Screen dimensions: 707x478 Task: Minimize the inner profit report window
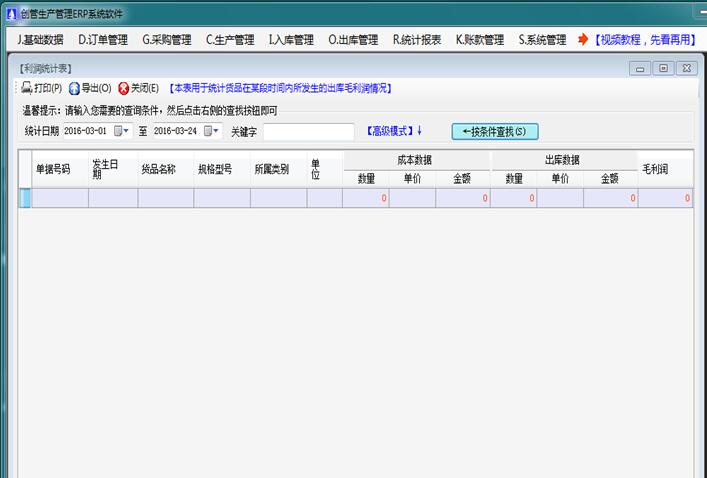pyautogui.click(x=641, y=68)
